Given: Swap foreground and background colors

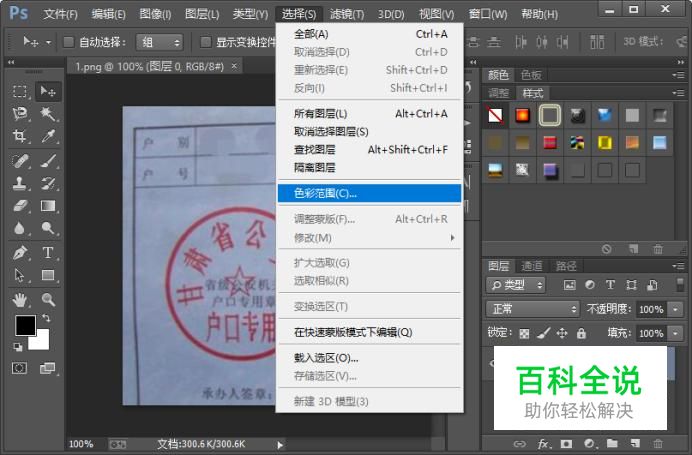Looking at the screenshot, I should tap(46, 318).
